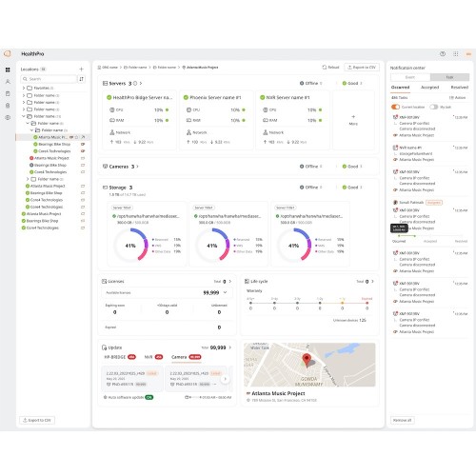Click the Offline filter in Storage section

(310, 188)
